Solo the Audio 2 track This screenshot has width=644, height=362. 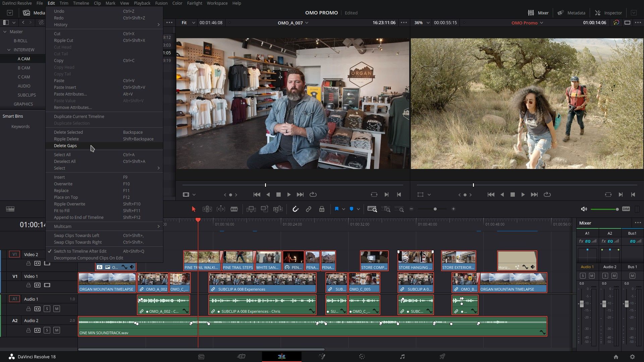click(x=47, y=330)
